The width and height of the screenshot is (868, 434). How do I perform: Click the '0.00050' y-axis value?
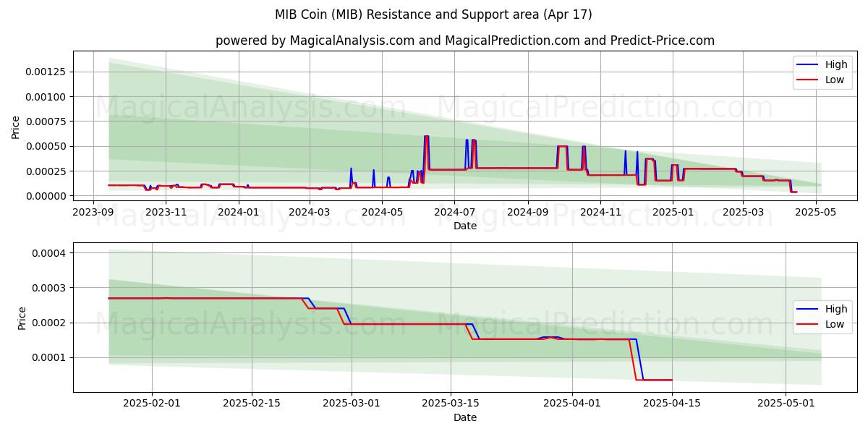pos(47,146)
